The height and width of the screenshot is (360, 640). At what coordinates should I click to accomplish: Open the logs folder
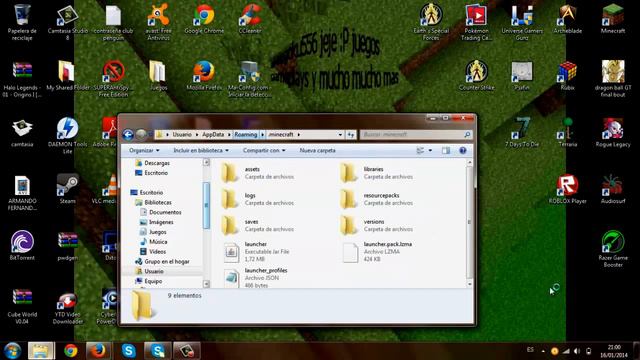258,199
